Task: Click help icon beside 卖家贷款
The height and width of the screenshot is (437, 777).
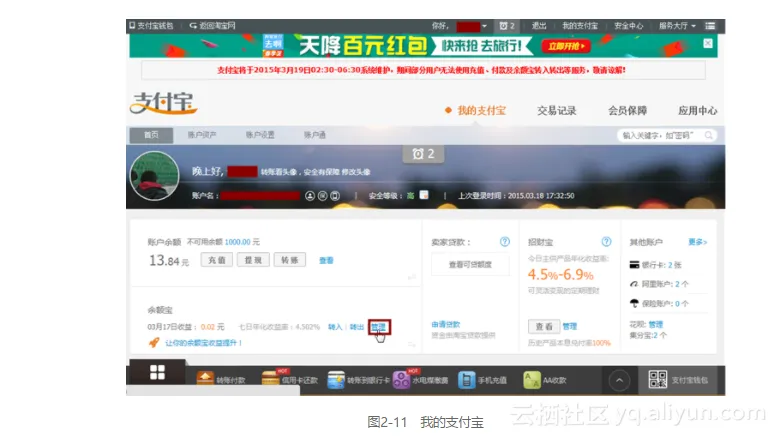Action: pyautogui.click(x=504, y=242)
